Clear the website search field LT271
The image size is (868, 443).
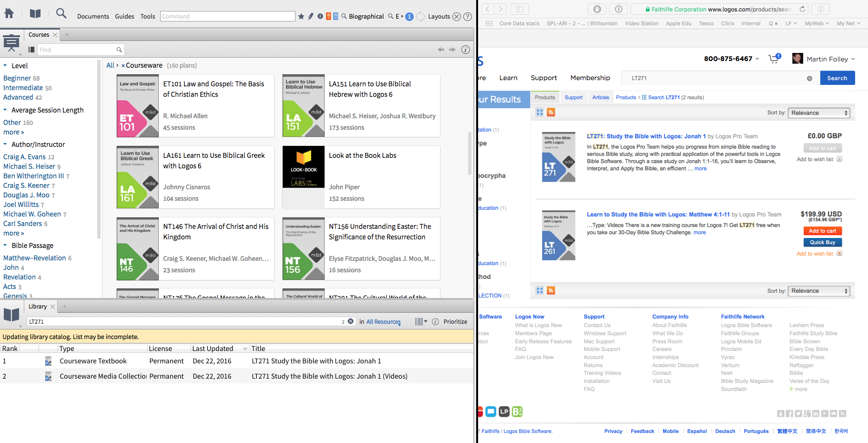click(809, 78)
